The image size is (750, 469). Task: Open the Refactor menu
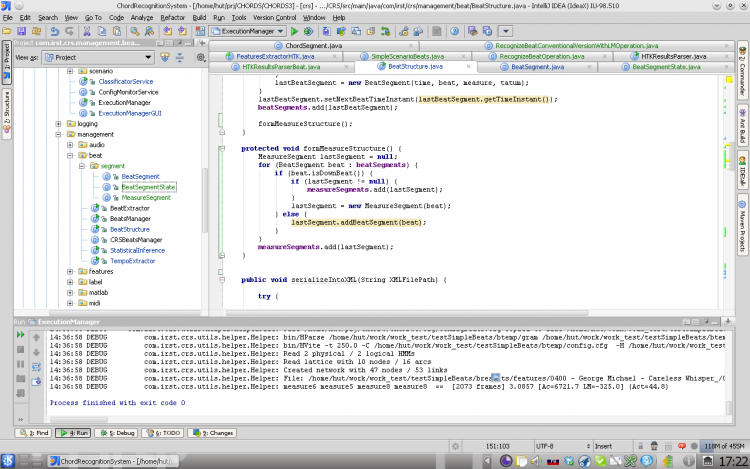[x=171, y=17]
